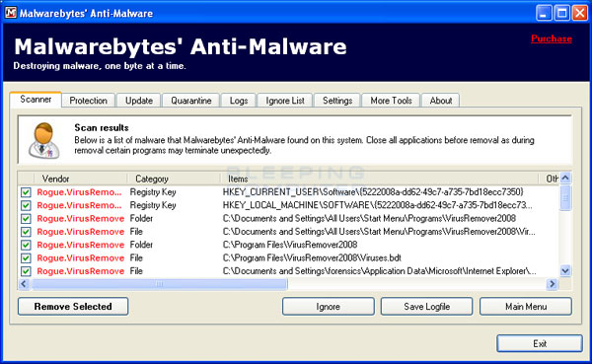This screenshot has width=592, height=364.
Task: Open the Settings tab
Action: (x=337, y=101)
